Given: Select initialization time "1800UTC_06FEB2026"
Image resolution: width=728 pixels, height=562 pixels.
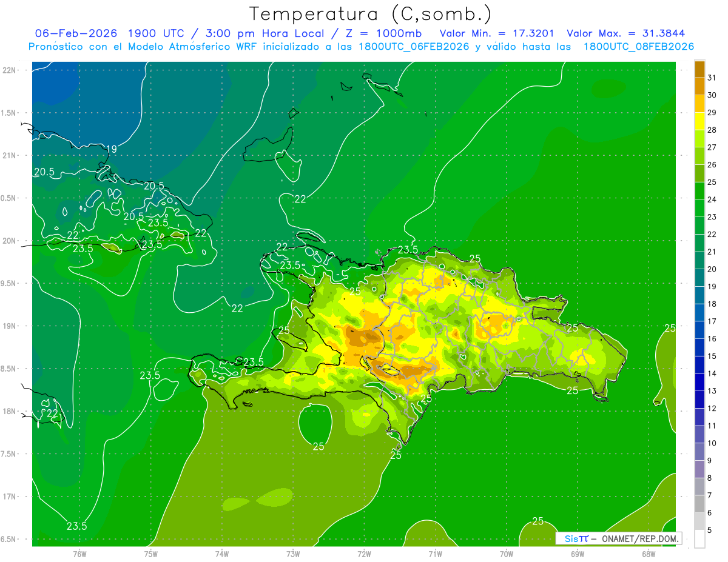Looking at the screenshot, I should [x=413, y=47].
